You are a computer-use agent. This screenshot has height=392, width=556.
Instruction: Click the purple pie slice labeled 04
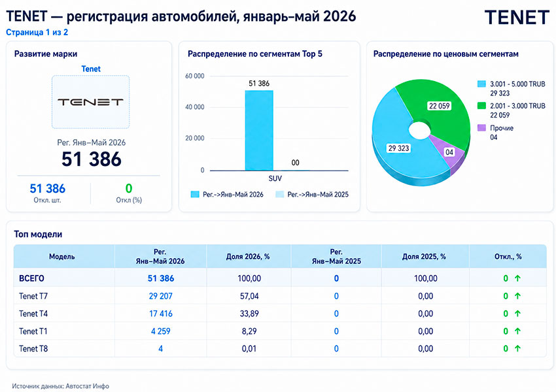(x=449, y=152)
